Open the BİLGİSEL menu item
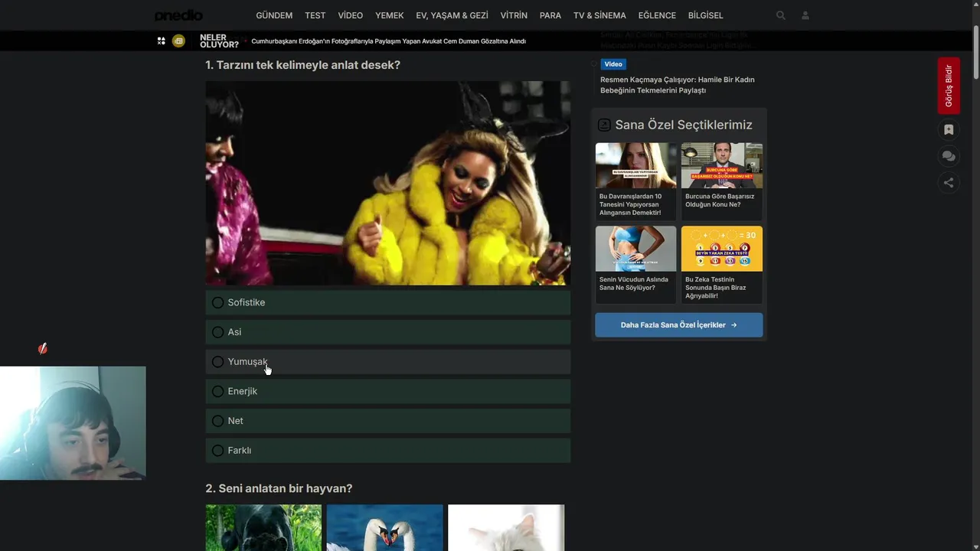 [706, 15]
